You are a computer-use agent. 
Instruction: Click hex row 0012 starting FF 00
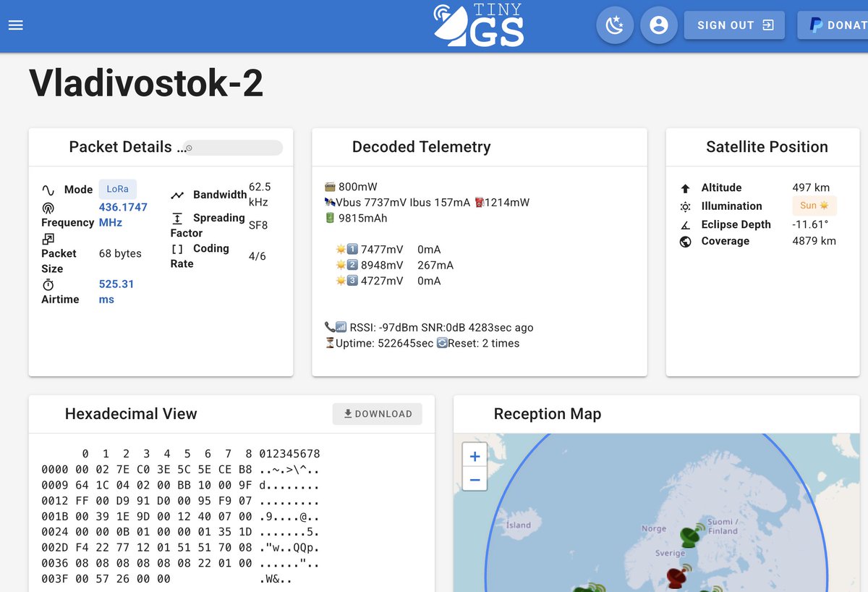coord(181,501)
